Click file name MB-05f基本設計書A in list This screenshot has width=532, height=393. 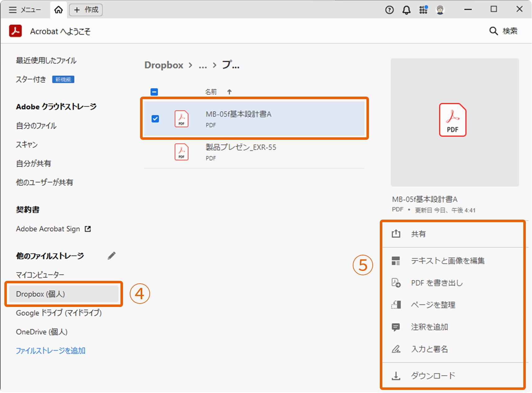[x=239, y=114]
